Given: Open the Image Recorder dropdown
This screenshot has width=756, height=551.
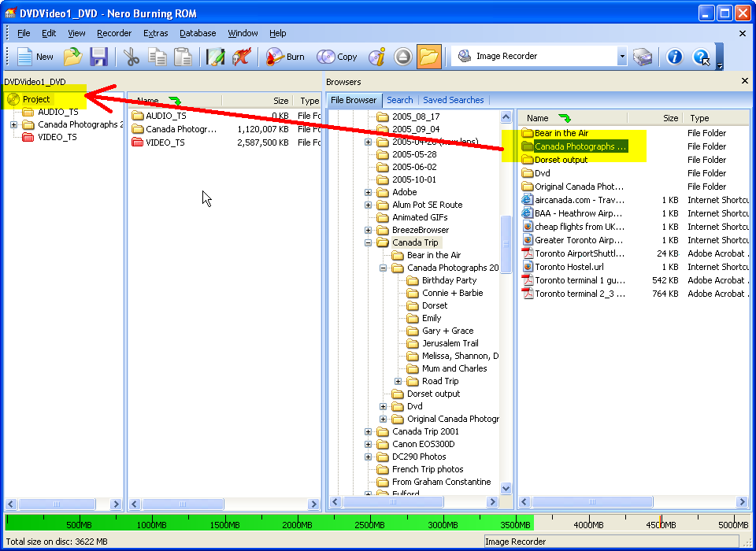Looking at the screenshot, I should coord(621,57).
